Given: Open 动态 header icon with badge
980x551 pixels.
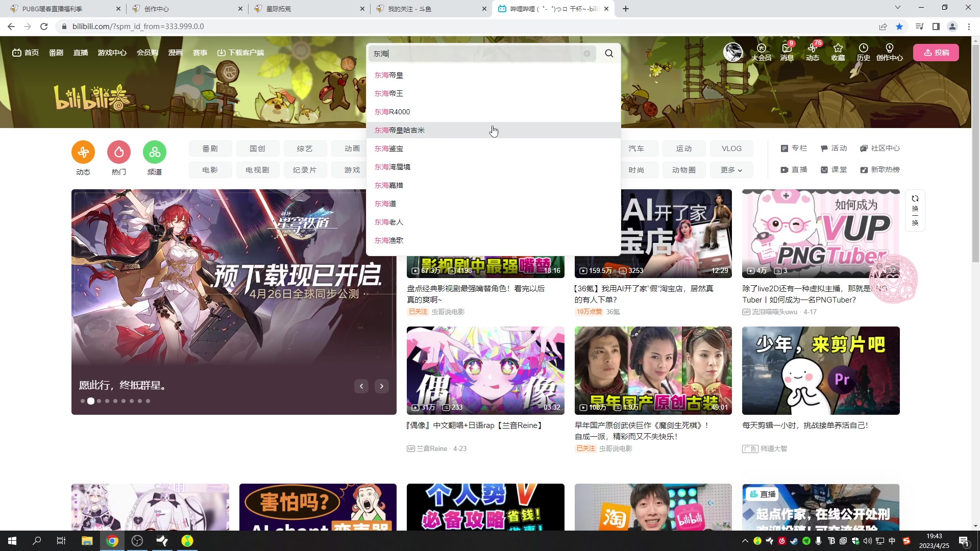Looking at the screenshot, I should (x=813, y=52).
